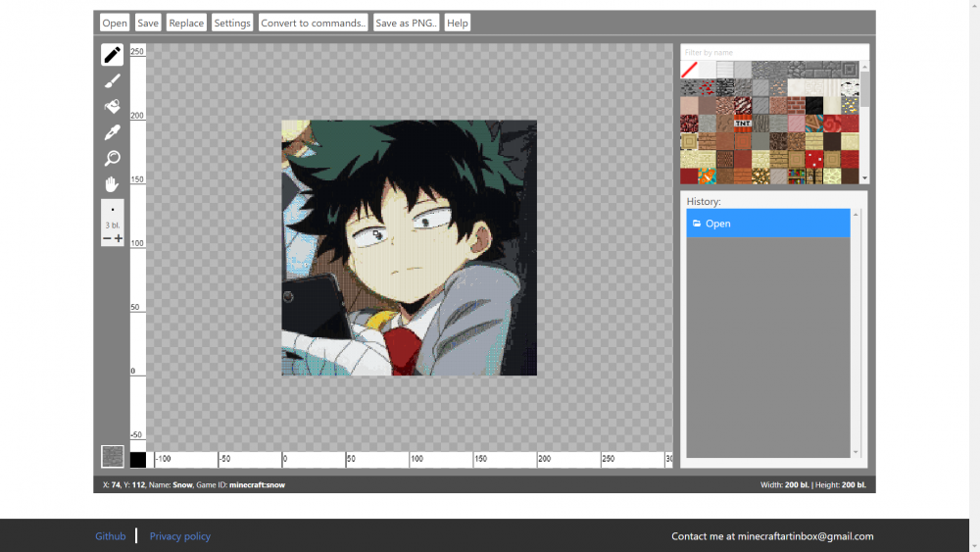This screenshot has height=552, width=980.
Task: Open the Open file menu button
Action: (x=115, y=23)
